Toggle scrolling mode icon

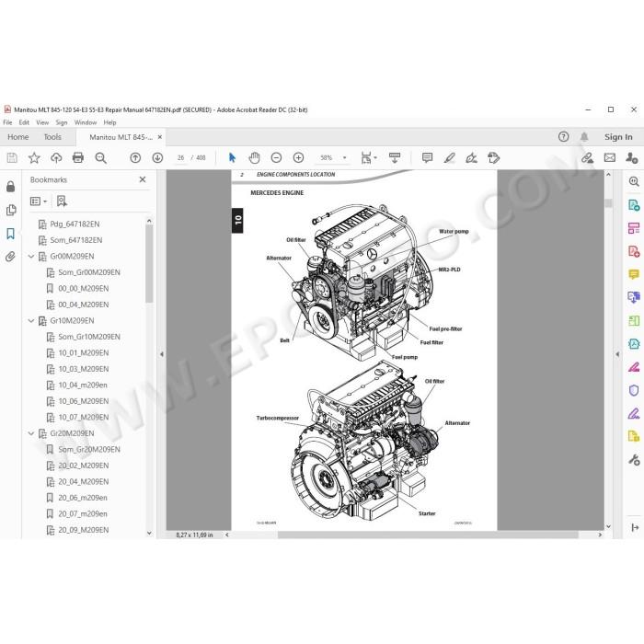point(395,157)
